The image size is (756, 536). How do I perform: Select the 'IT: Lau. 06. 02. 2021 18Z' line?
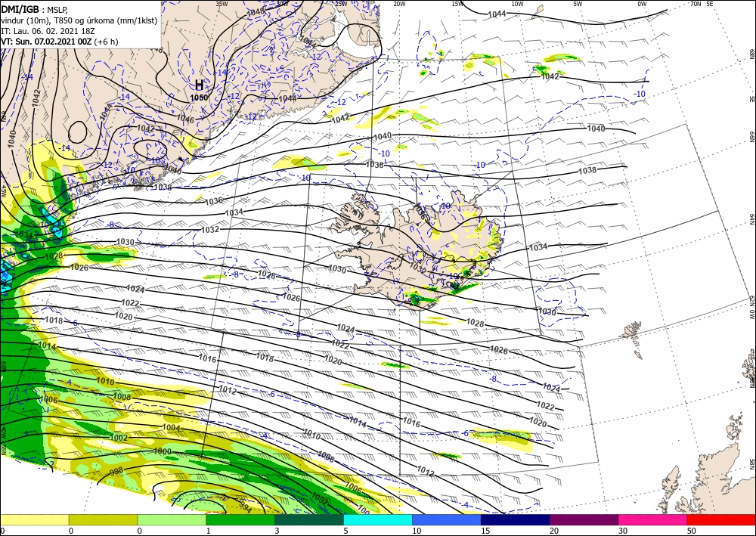[48, 31]
